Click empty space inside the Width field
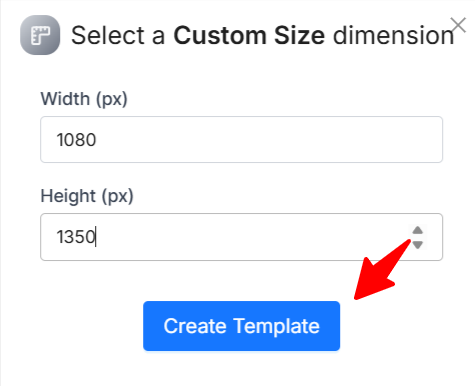The image size is (475, 386). coord(267,139)
